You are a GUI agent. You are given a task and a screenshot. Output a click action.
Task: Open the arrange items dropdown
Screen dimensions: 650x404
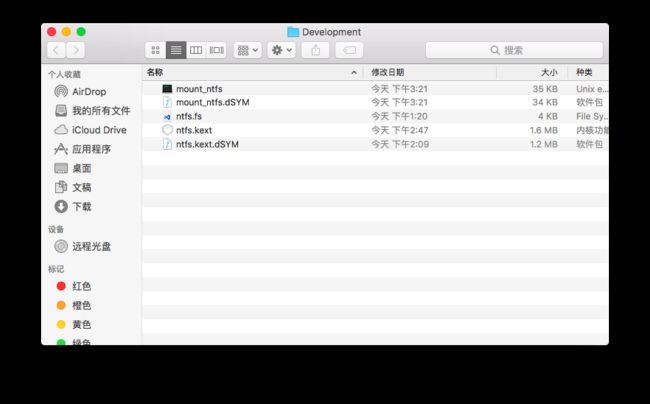pos(247,50)
